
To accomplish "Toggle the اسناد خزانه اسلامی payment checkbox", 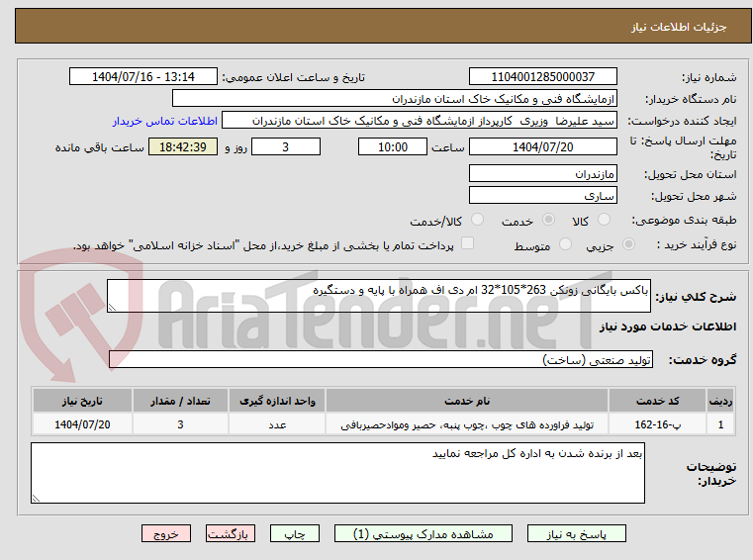I will [467, 243].
